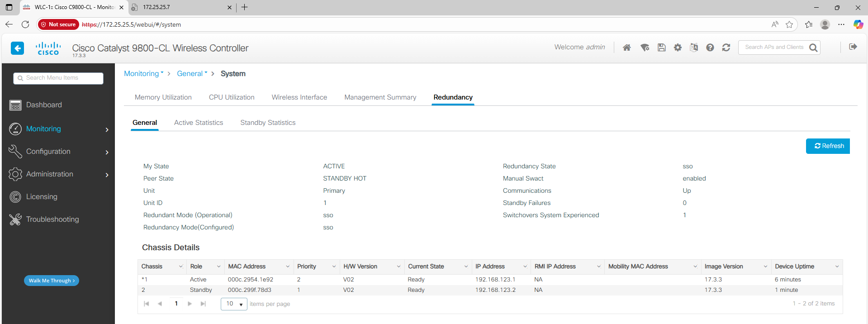Collapse sidebar with blue back arrow icon
The image size is (868, 324).
click(17, 48)
